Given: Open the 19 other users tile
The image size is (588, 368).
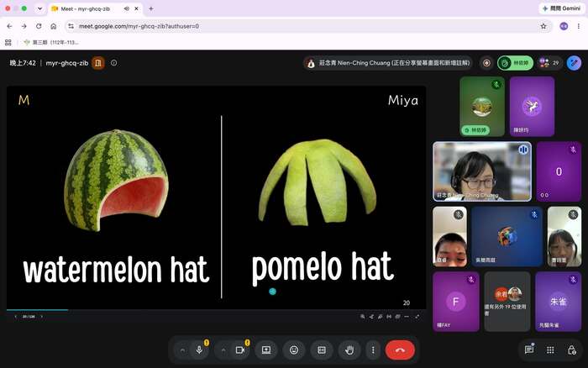Looking at the screenshot, I should [507, 302].
